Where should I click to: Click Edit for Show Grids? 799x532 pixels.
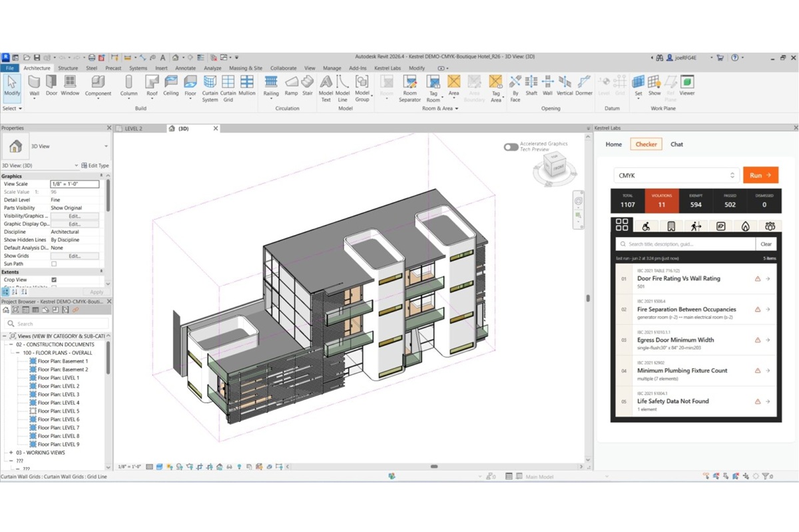point(75,256)
